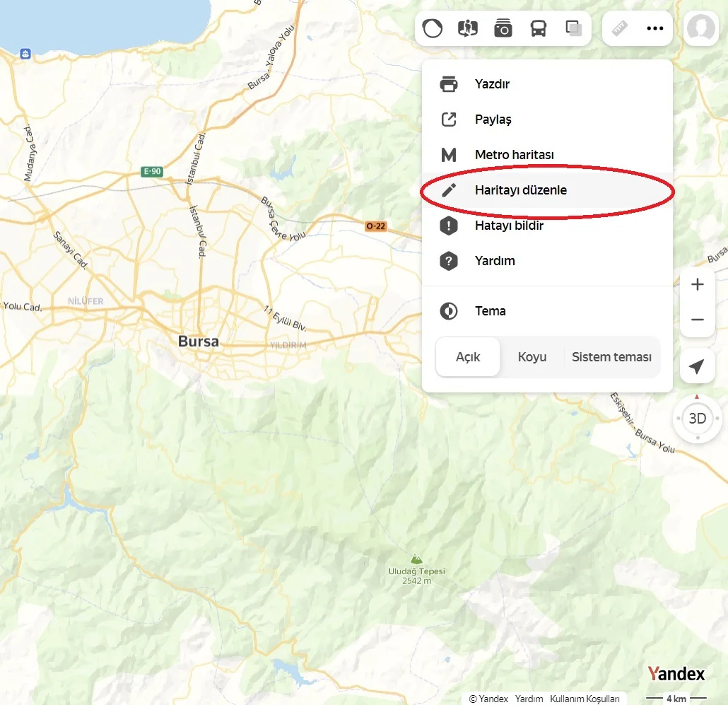Viewport: 728px width, 705px height.
Task: Collapse the three-dot more menu
Action: click(655, 28)
